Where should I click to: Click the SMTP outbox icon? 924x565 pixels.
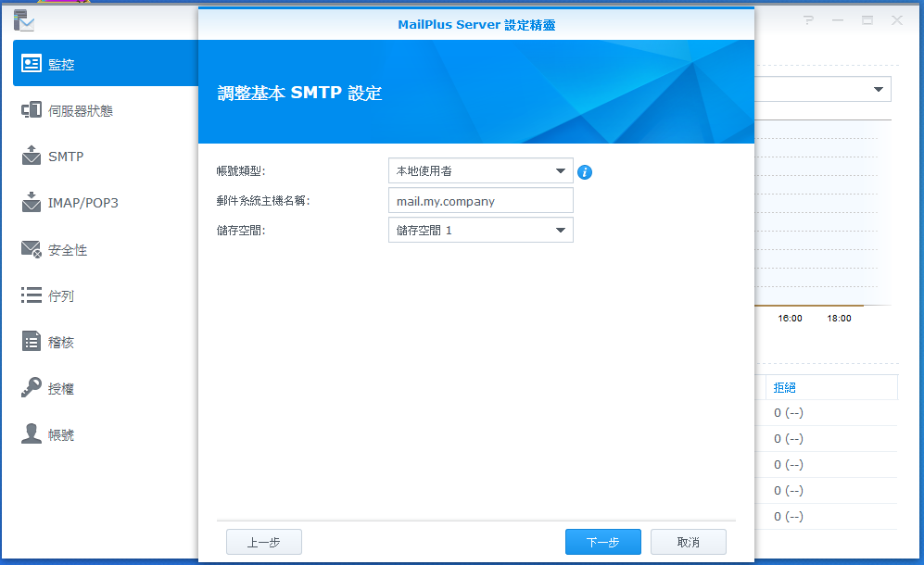pyautogui.click(x=32, y=156)
